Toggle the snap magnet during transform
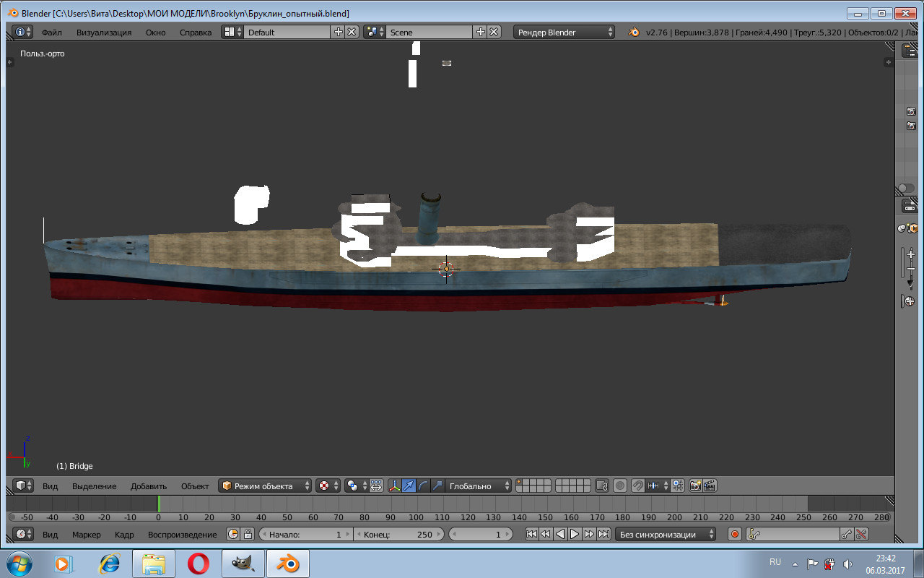 (637, 486)
